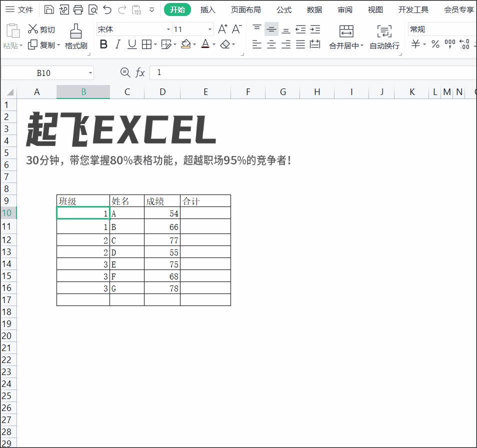Click the Name Box showing B10

47,73
